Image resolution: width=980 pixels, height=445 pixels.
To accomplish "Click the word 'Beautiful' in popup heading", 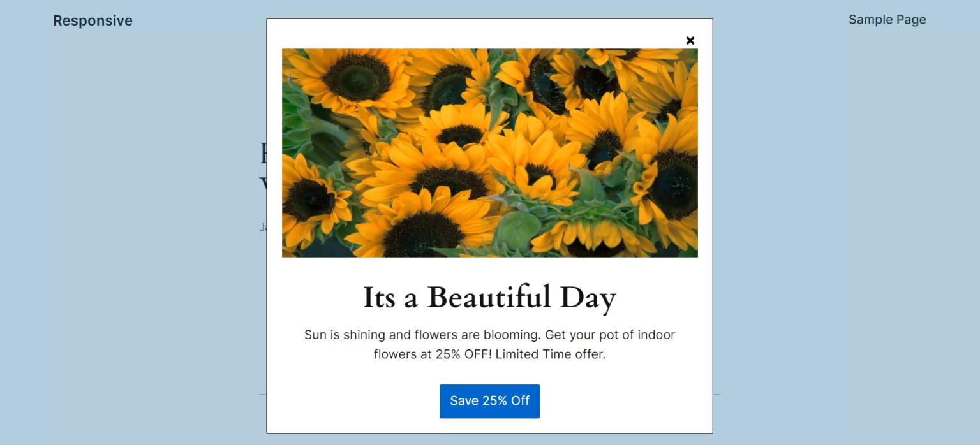I will coord(489,297).
